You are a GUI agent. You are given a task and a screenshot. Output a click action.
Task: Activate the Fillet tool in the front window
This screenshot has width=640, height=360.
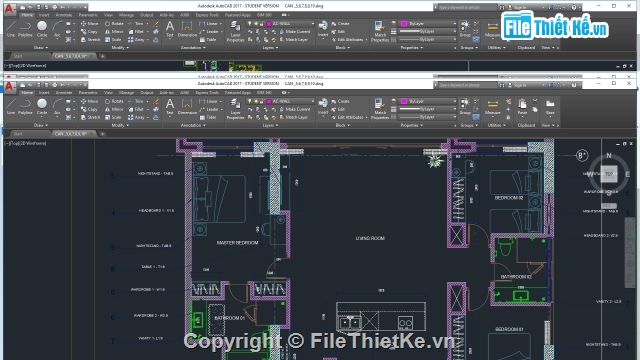point(136,109)
